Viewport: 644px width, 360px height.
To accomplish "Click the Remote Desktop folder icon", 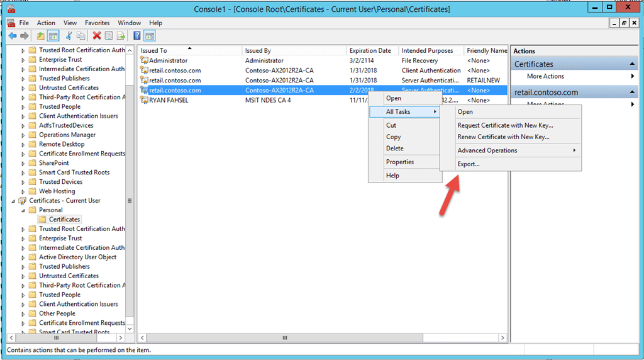I will point(33,144).
